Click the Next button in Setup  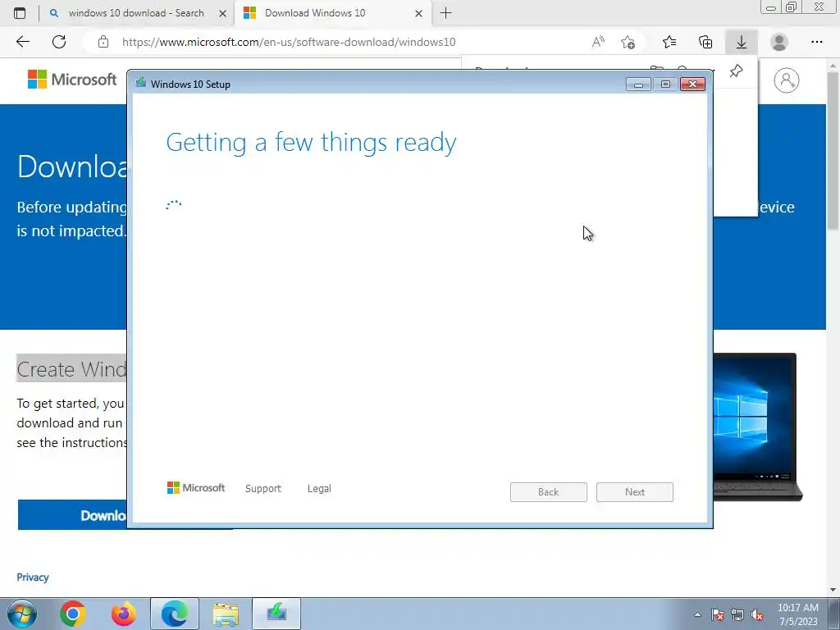tap(635, 492)
